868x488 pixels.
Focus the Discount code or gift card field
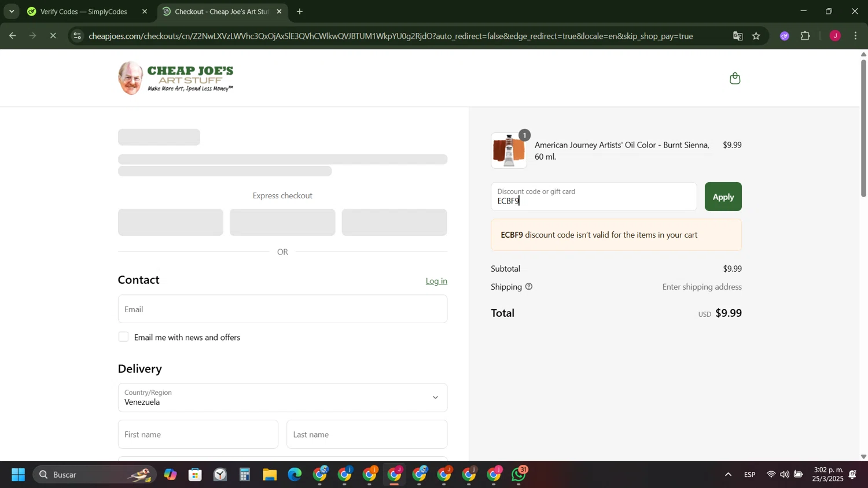pyautogui.click(x=594, y=197)
